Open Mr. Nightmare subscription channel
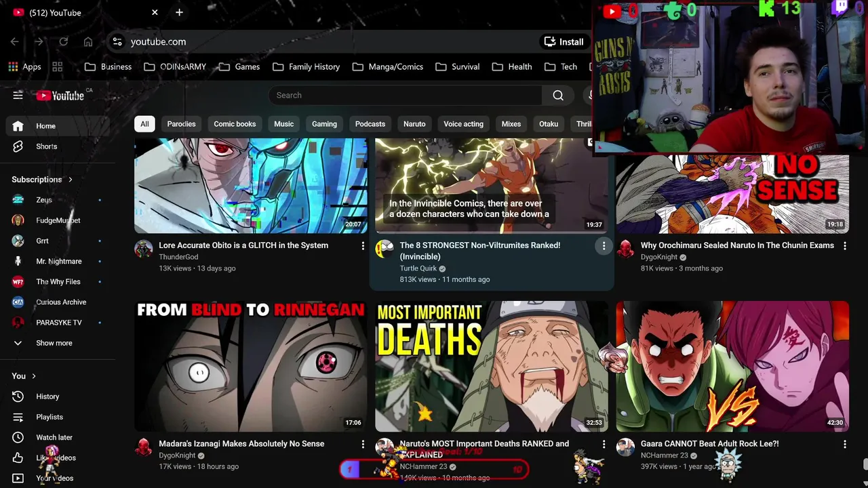Screen dimensions: 868x488 pos(58,261)
